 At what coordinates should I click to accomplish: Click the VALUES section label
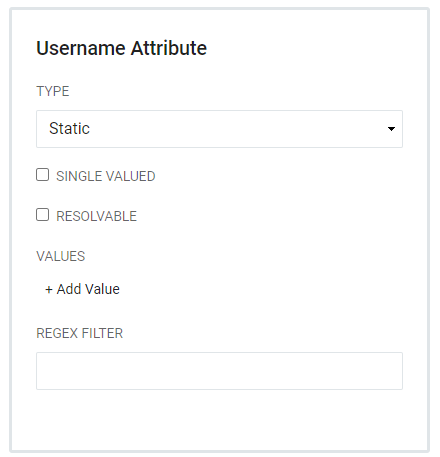(x=61, y=256)
